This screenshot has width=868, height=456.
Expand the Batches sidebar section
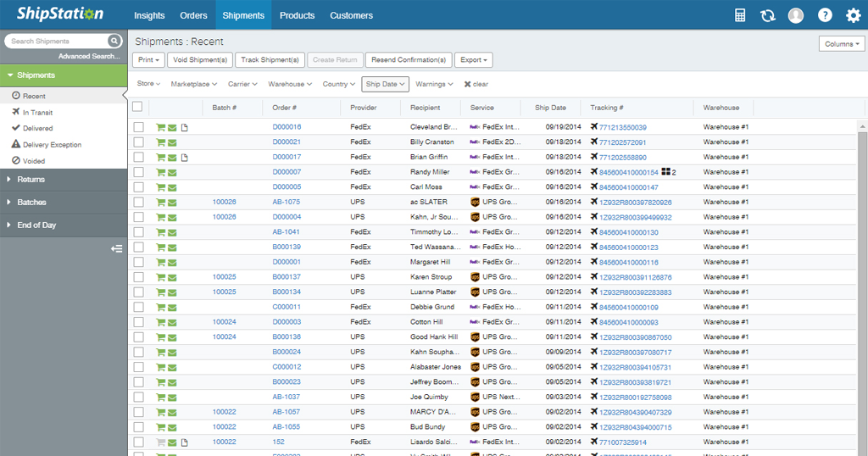point(64,202)
